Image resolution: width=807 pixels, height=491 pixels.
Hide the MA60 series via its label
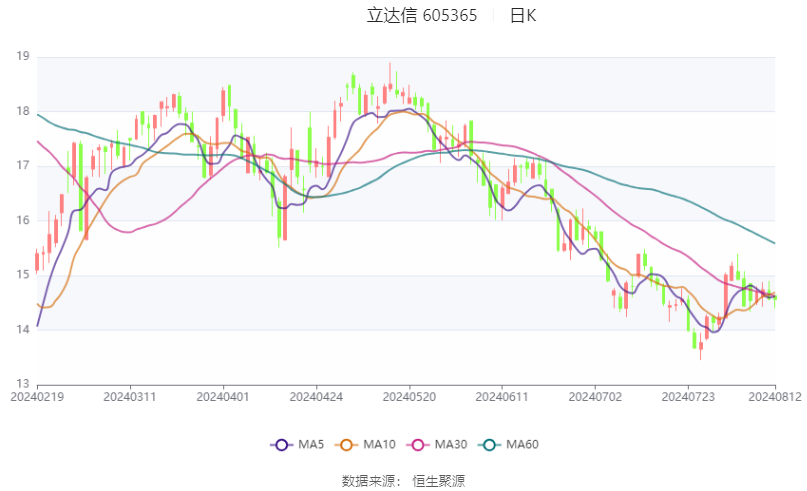coord(522,445)
